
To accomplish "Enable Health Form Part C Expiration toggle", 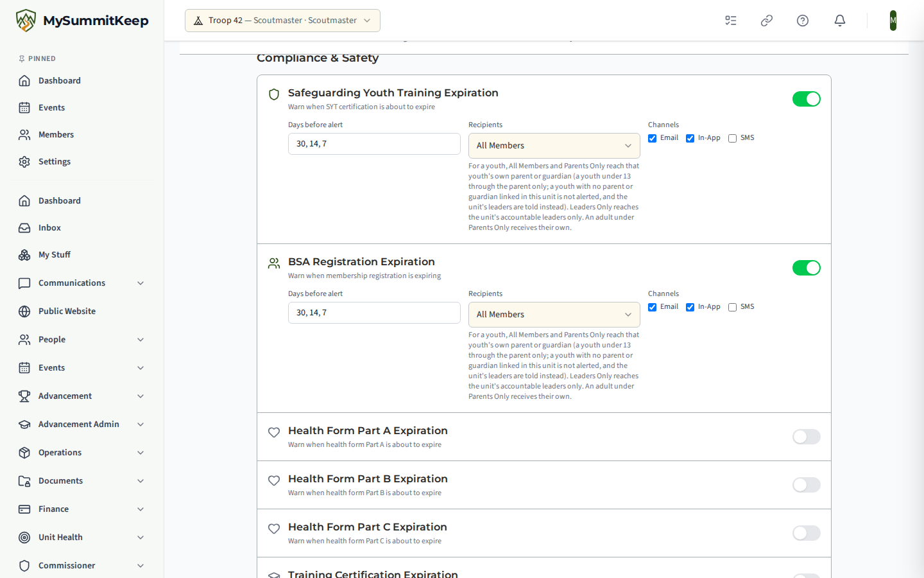I will (x=807, y=533).
